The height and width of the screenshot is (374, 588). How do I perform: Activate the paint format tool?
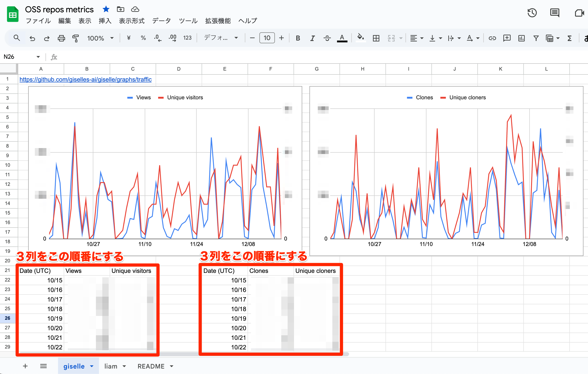coord(76,38)
